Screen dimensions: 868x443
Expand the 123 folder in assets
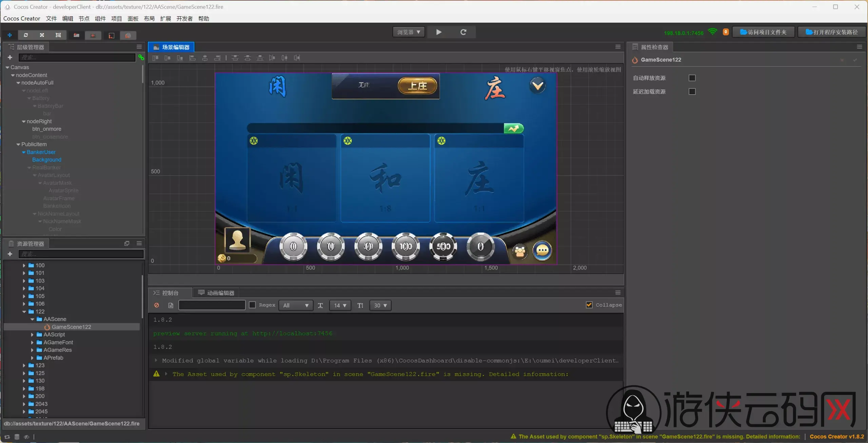pyautogui.click(x=24, y=365)
